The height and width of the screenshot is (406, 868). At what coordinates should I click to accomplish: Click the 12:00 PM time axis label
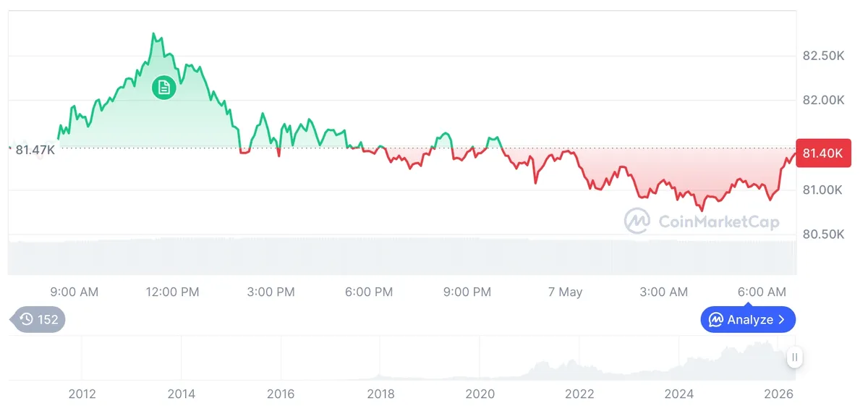tap(171, 292)
